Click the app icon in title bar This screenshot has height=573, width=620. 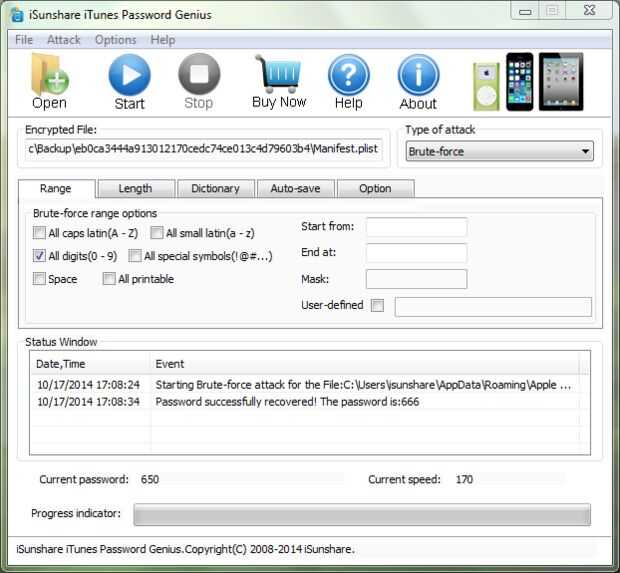tap(17, 15)
